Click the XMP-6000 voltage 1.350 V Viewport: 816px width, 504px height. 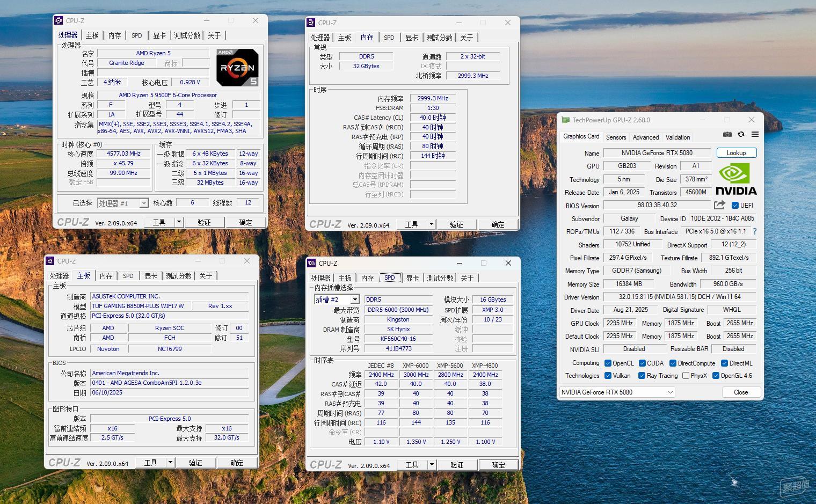416,442
